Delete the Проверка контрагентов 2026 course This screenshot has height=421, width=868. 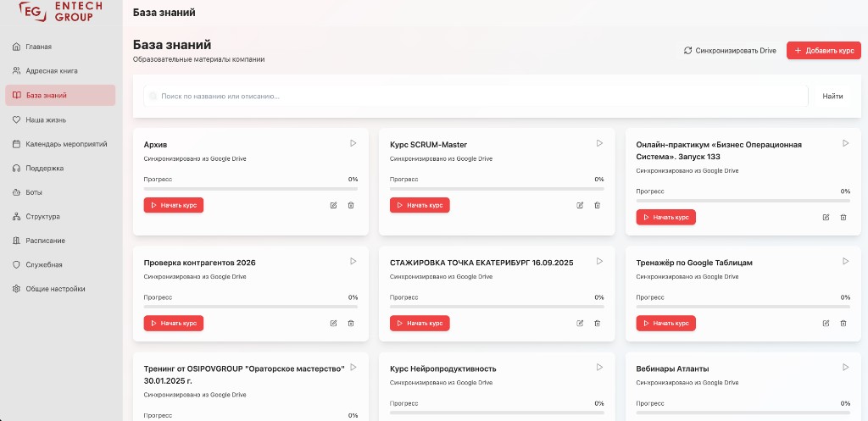click(351, 323)
